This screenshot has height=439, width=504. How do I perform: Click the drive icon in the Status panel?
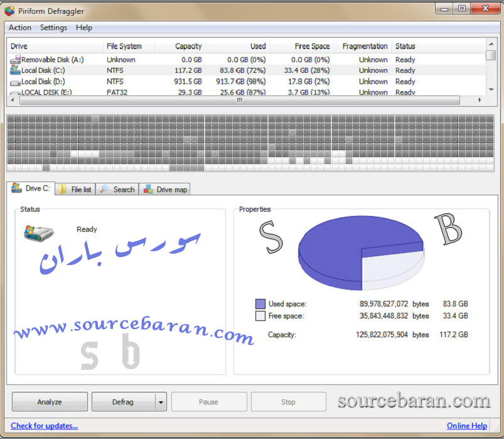[38, 234]
